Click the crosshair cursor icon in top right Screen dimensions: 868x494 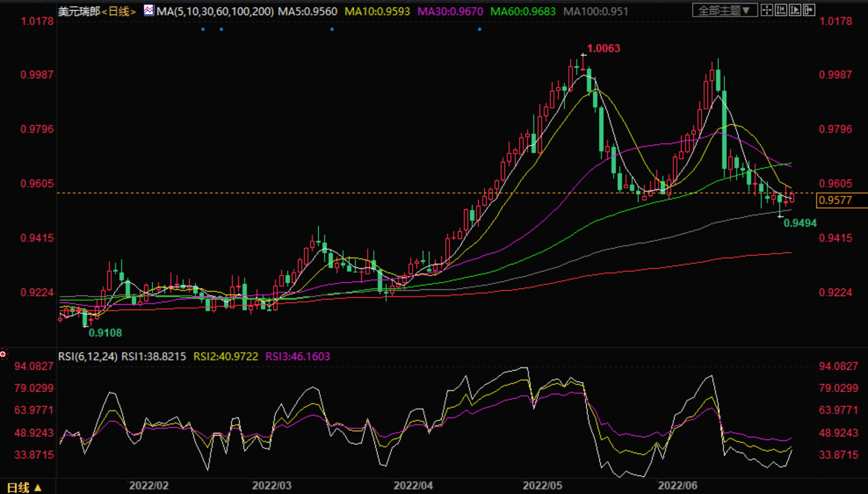767,11
